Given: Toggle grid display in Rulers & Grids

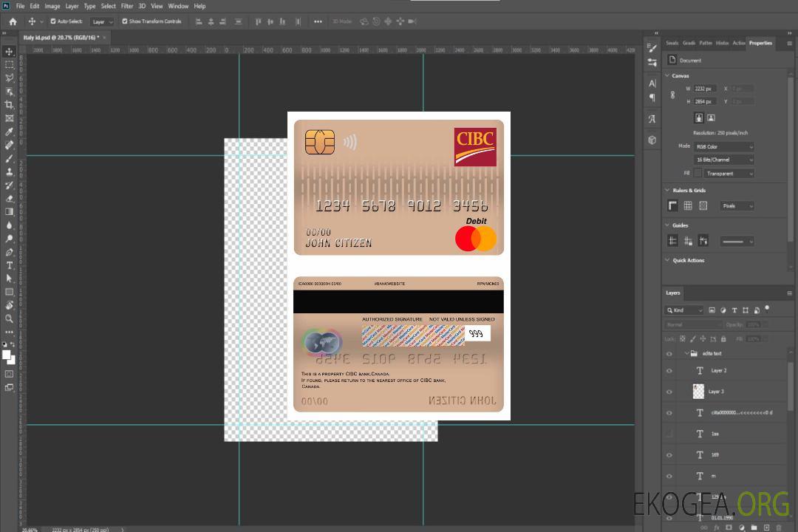Looking at the screenshot, I should coord(688,205).
